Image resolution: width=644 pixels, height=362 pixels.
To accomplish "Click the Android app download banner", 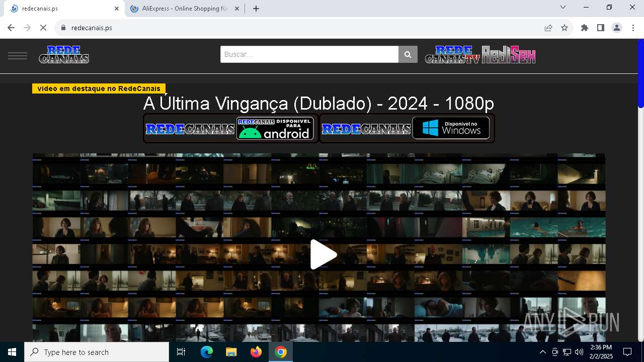I will pos(231,128).
